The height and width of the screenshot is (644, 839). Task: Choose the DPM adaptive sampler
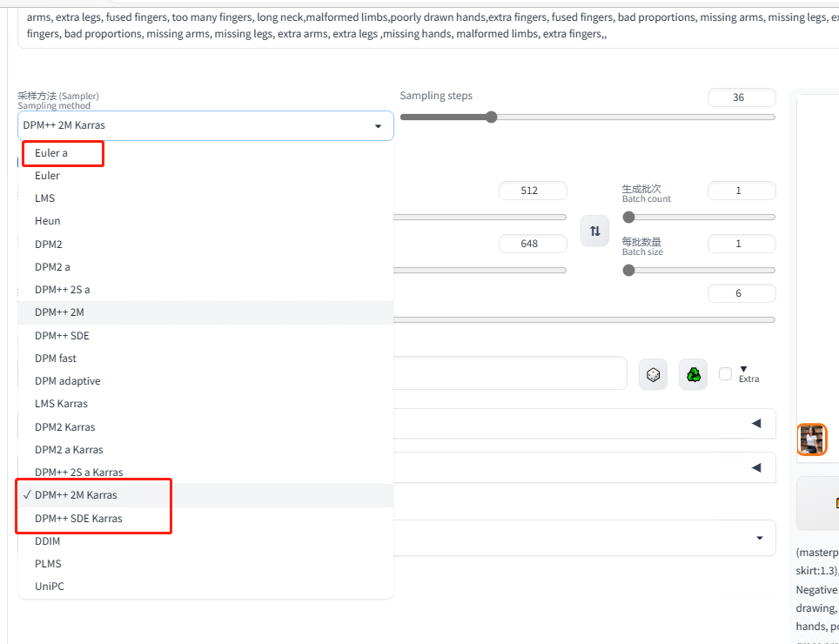[x=68, y=381]
